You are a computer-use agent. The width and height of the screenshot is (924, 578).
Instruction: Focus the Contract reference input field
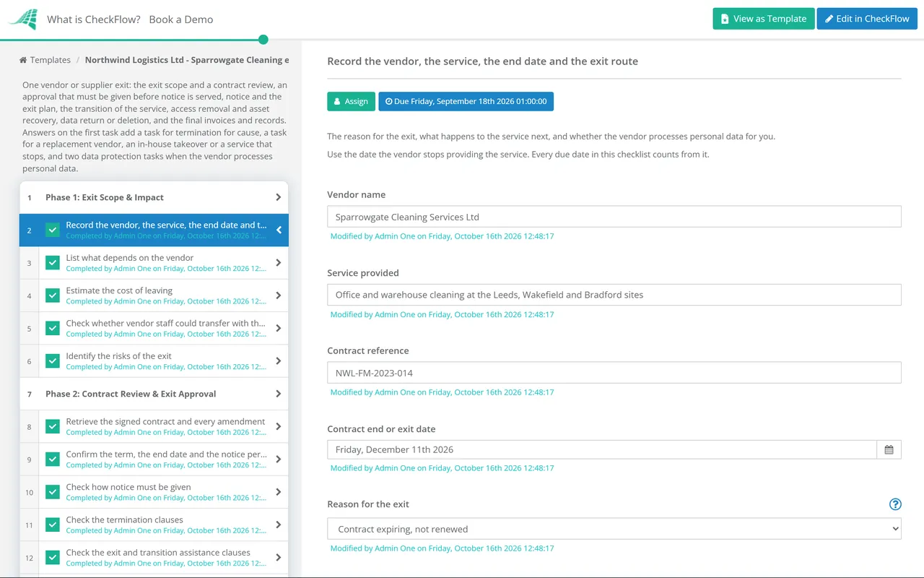click(x=614, y=373)
